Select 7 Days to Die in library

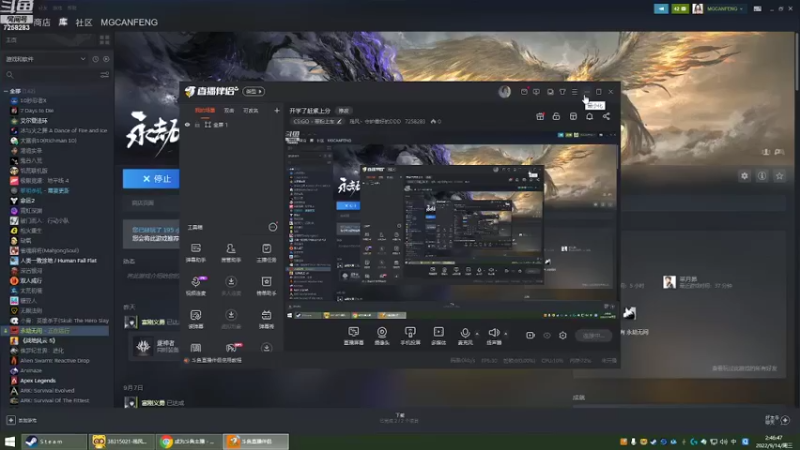[x=37, y=110]
